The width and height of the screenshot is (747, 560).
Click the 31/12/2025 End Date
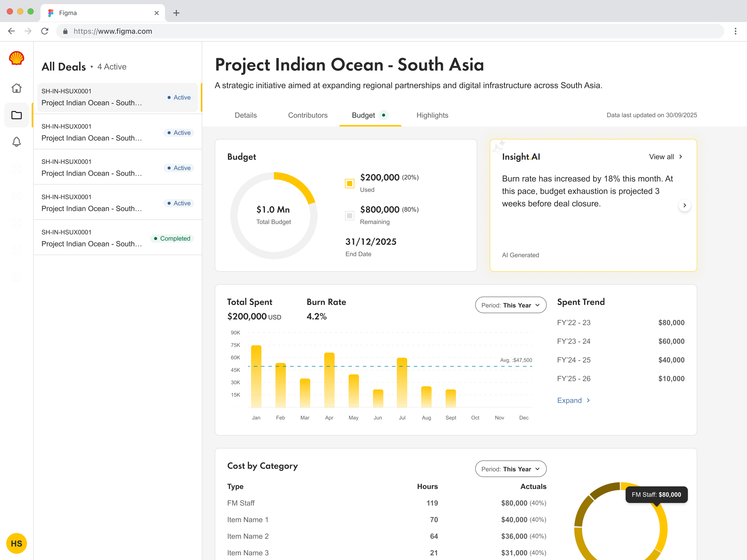point(371,241)
